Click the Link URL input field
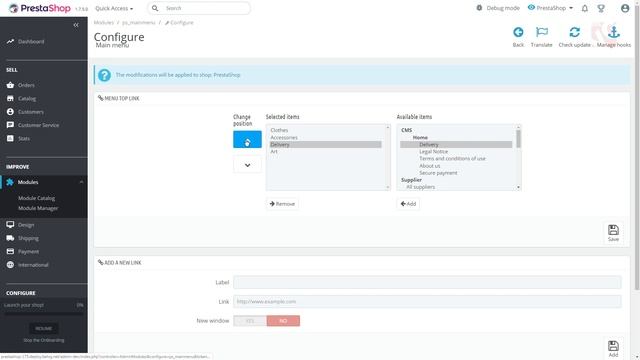This screenshot has height=360, width=640. 427,302
